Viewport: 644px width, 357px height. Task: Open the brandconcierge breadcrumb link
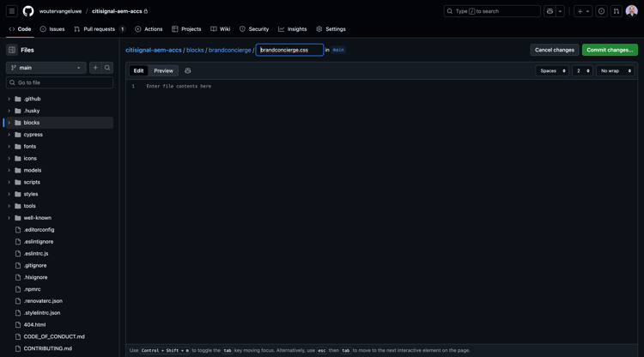point(229,50)
